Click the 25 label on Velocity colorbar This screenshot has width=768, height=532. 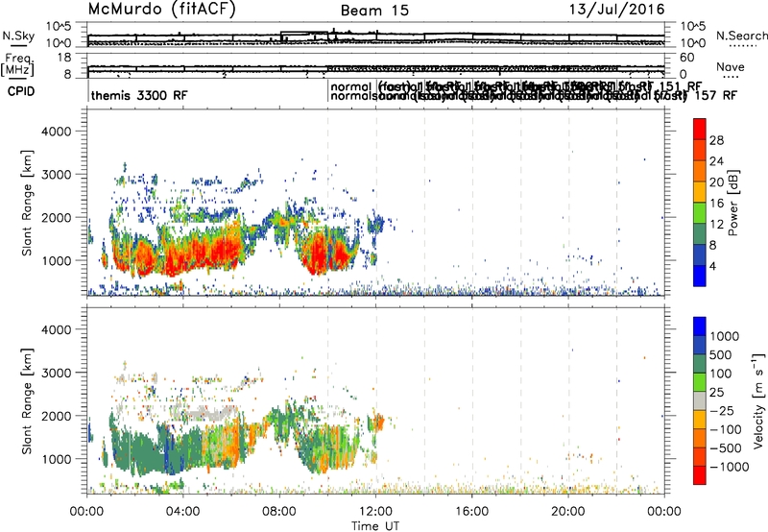[x=716, y=393]
